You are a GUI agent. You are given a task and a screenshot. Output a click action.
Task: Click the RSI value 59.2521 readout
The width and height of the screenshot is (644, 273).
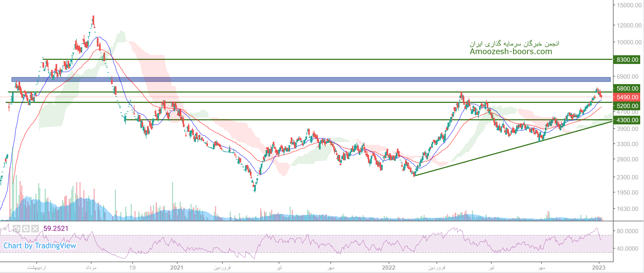tap(56, 229)
